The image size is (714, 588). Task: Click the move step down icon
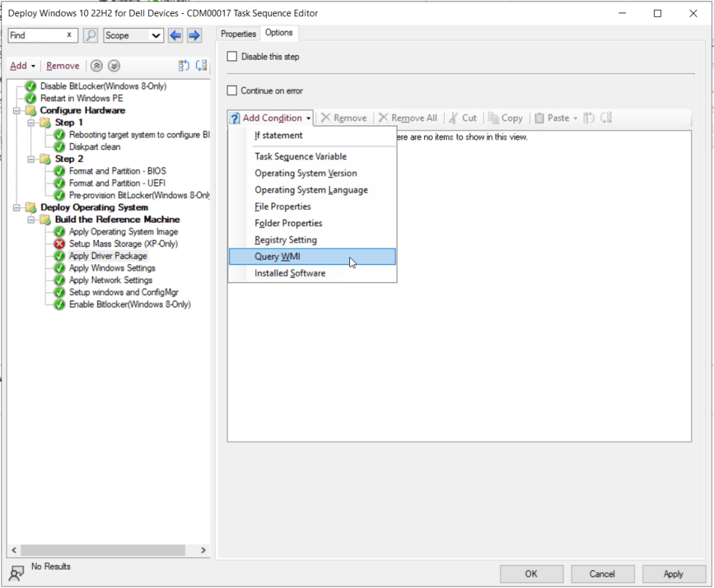[x=202, y=66]
